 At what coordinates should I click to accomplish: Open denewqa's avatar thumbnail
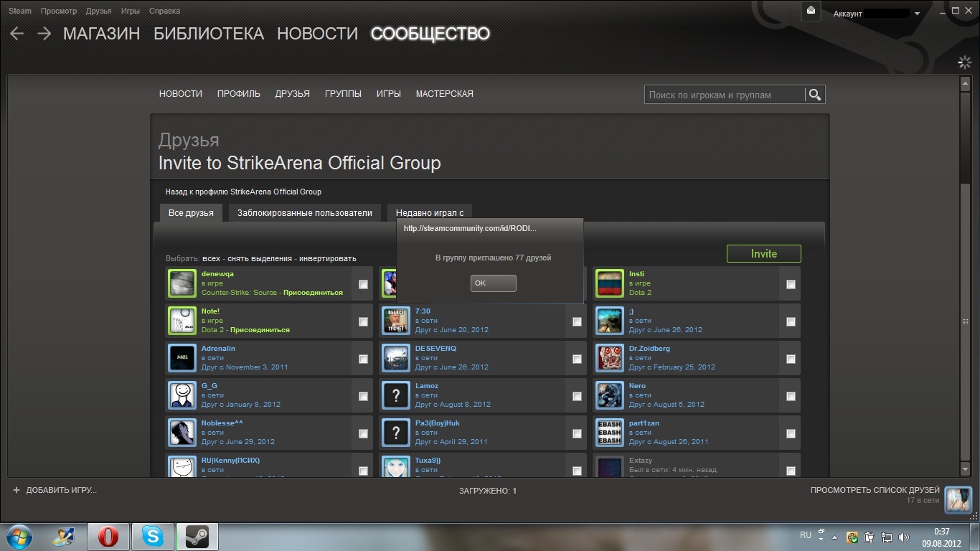182,283
